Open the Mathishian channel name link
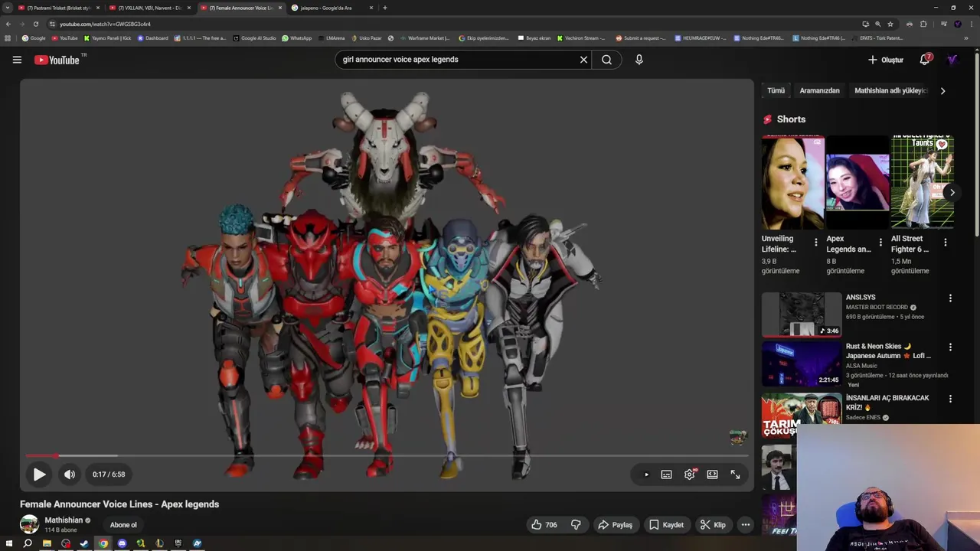Image resolution: width=980 pixels, height=551 pixels. 64,520
